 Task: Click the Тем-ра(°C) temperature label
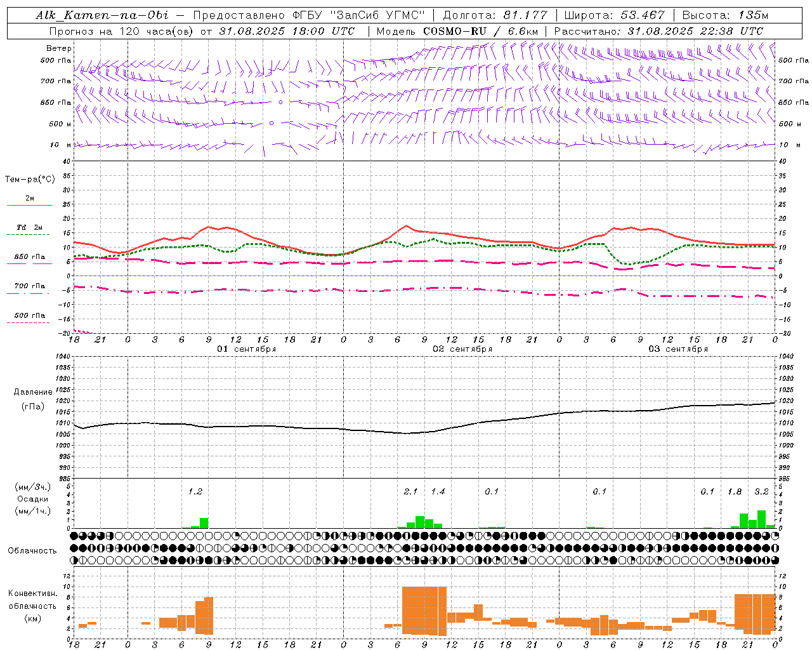point(30,179)
